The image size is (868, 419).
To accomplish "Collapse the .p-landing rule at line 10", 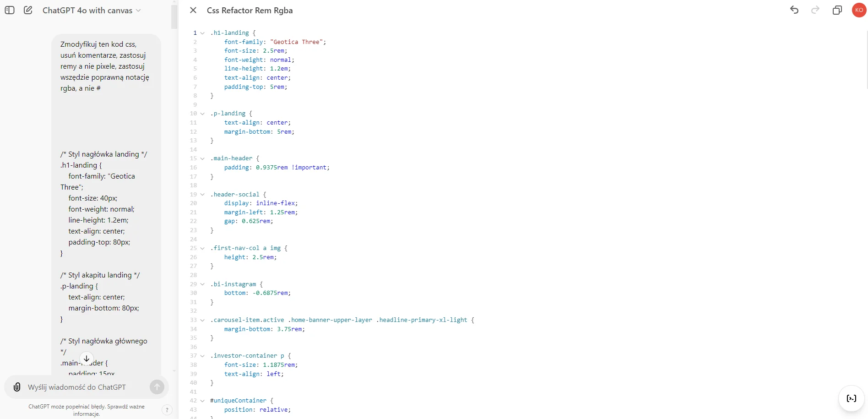I will (202, 114).
